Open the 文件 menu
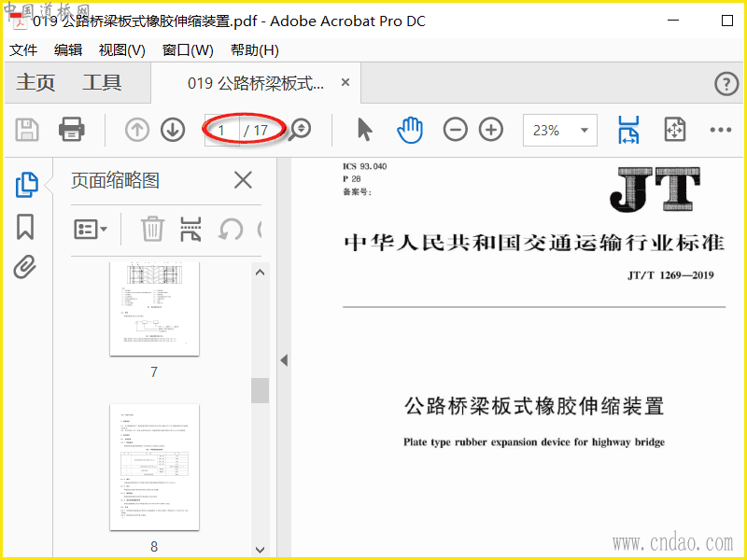747x560 pixels. (x=22, y=50)
